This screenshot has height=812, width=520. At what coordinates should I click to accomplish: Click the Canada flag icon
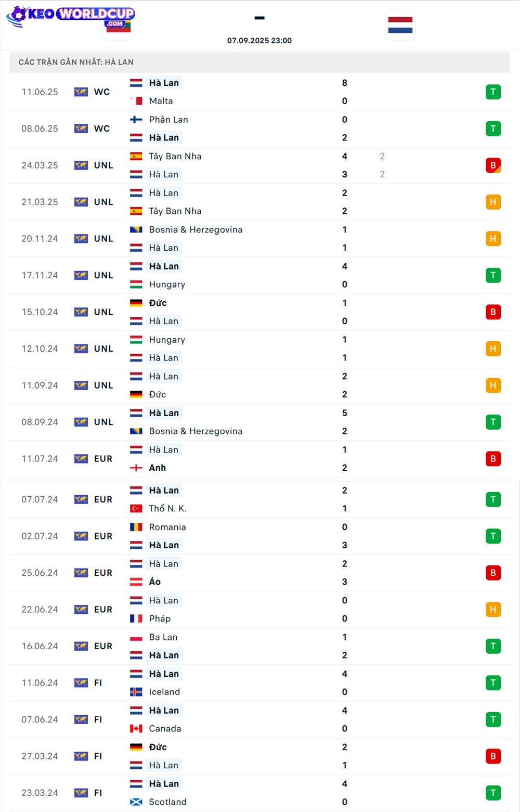pyautogui.click(x=136, y=729)
